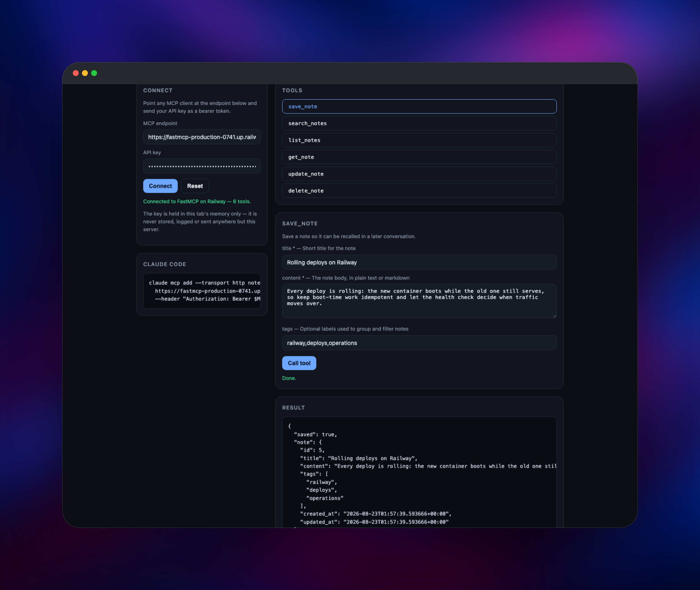Click 'Point any MCP client' description text

tap(200, 107)
